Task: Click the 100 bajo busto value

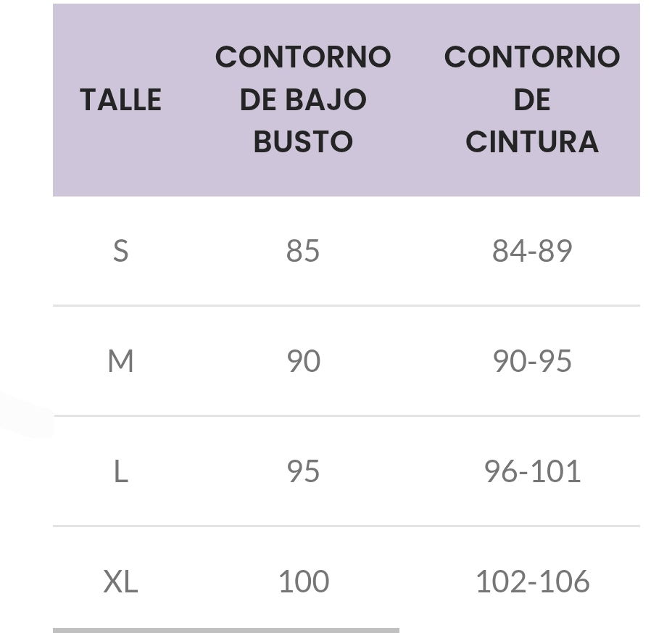Action: [303, 582]
